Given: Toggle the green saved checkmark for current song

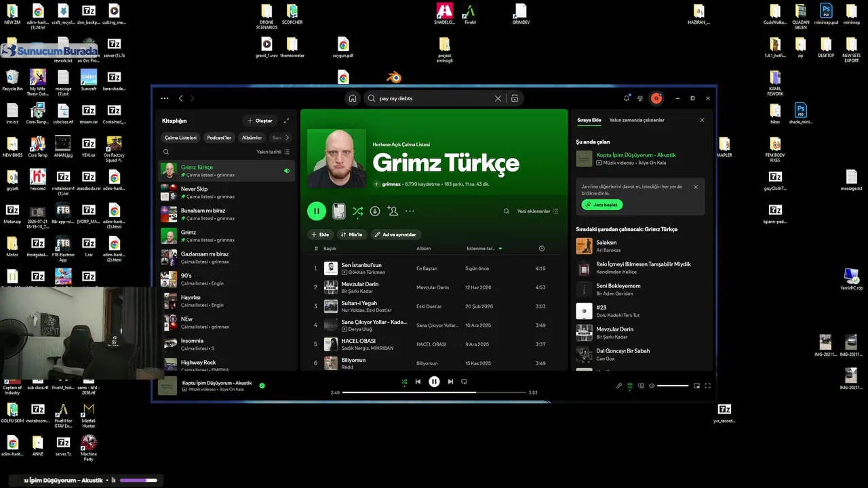Looking at the screenshot, I should point(262,386).
